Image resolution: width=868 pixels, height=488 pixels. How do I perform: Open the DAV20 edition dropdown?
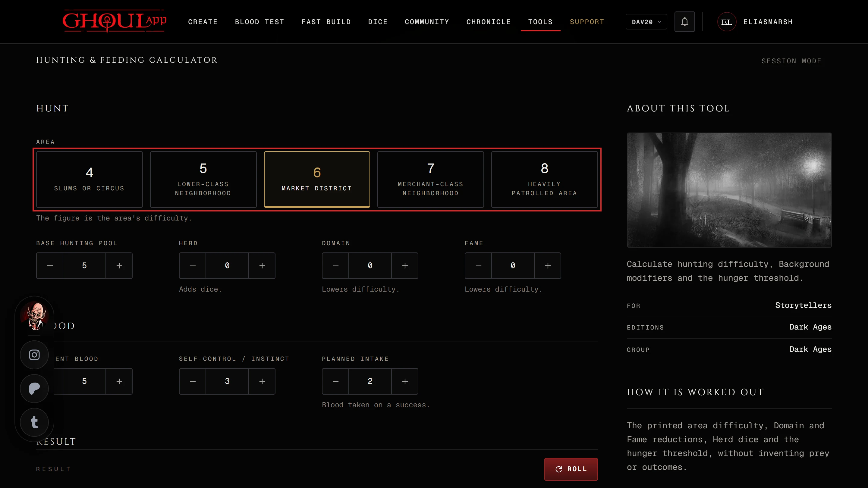[646, 22]
